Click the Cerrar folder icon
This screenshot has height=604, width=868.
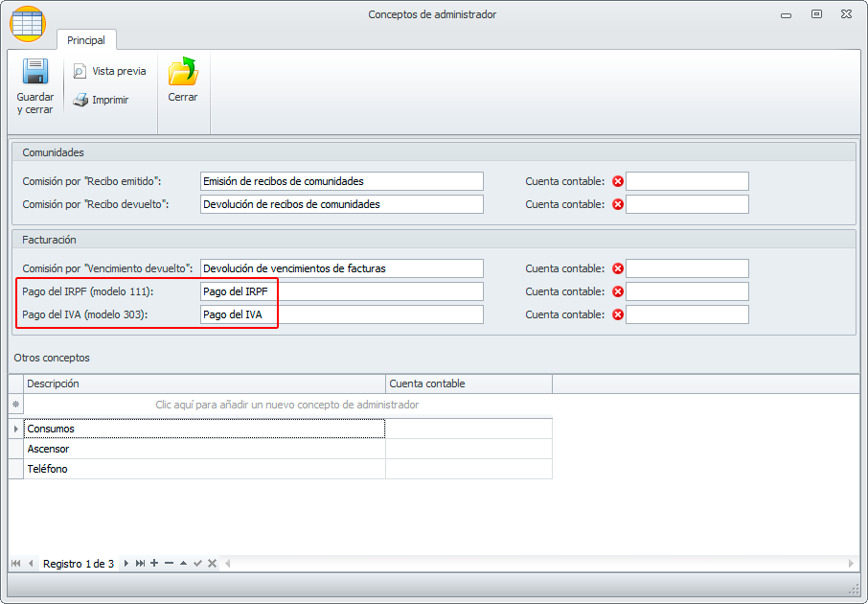[x=183, y=72]
